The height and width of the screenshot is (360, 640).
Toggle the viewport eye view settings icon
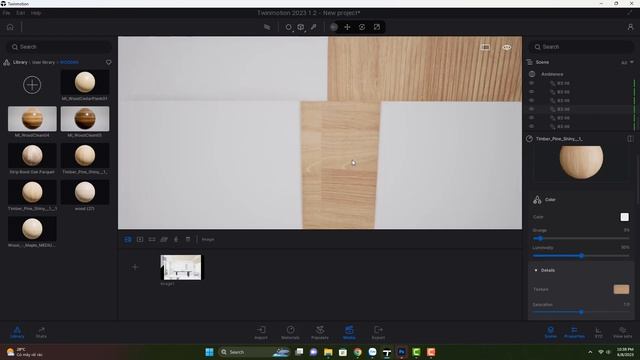(x=507, y=47)
